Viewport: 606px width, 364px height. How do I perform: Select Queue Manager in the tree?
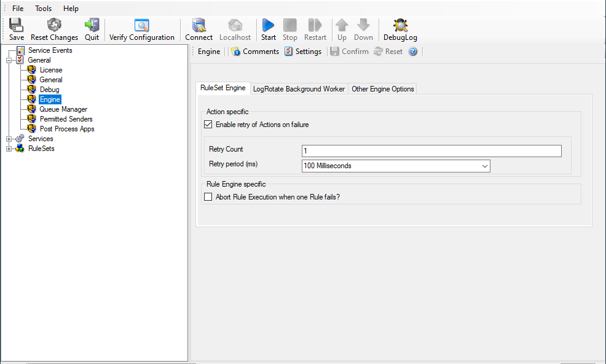(63, 109)
